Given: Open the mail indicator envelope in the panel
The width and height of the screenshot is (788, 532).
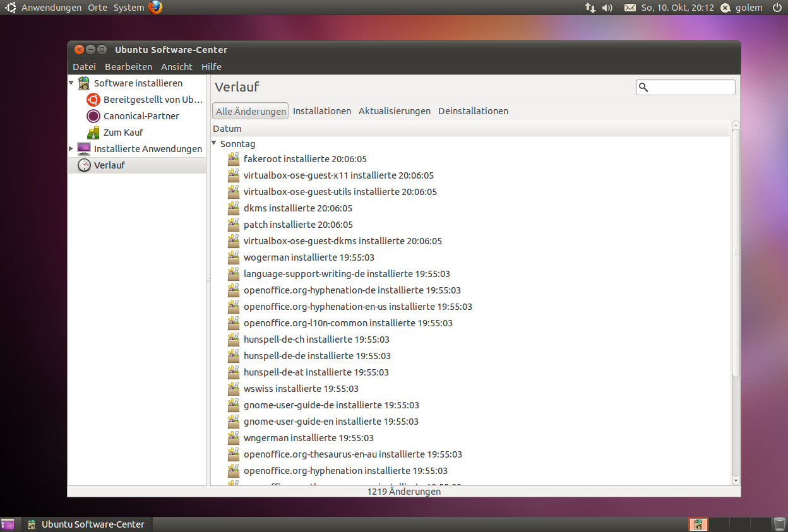Looking at the screenshot, I should 630,8.
